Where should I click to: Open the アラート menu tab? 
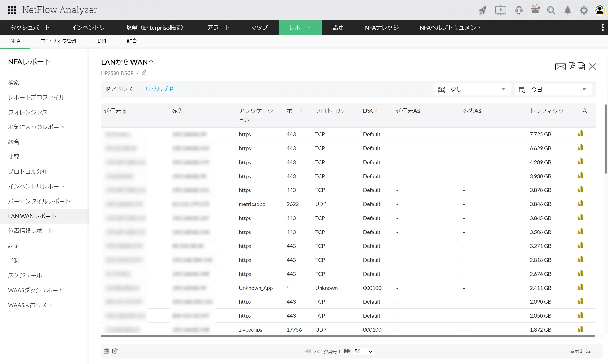[218, 28]
